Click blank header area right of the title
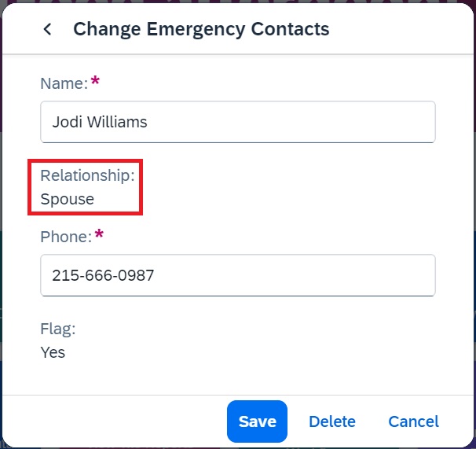Screen dimensions: 476x449 401,29
